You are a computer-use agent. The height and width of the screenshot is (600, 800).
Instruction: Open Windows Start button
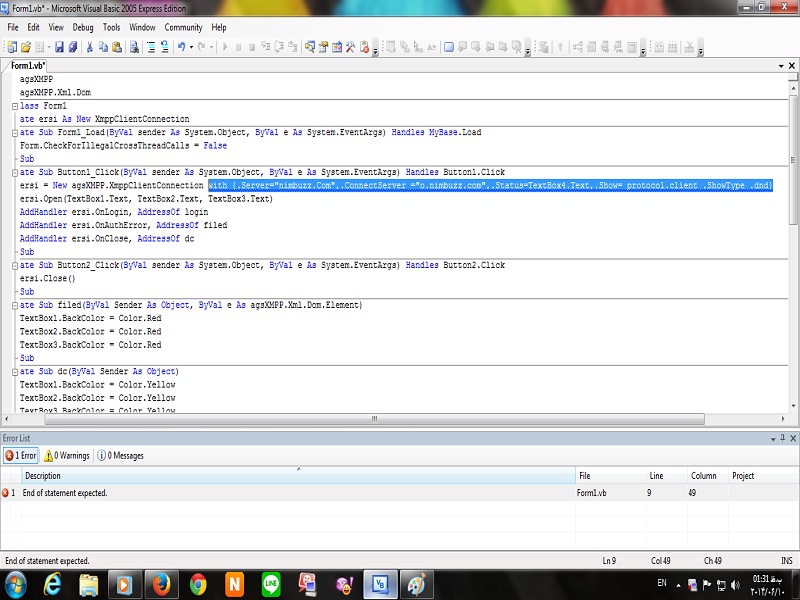pyautogui.click(x=15, y=585)
